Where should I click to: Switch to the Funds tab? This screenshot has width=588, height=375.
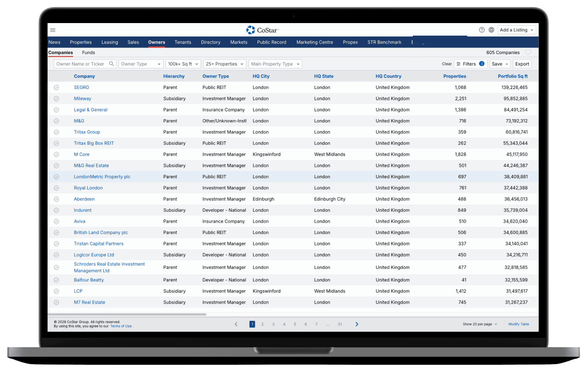[x=88, y=53]
